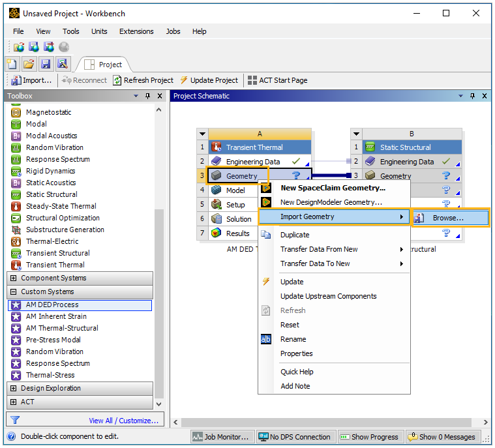Image resolution: width=495 pixels, height=448 pixels.
Task: Open Job Monitor from status bar
Action: pos(222,437)
